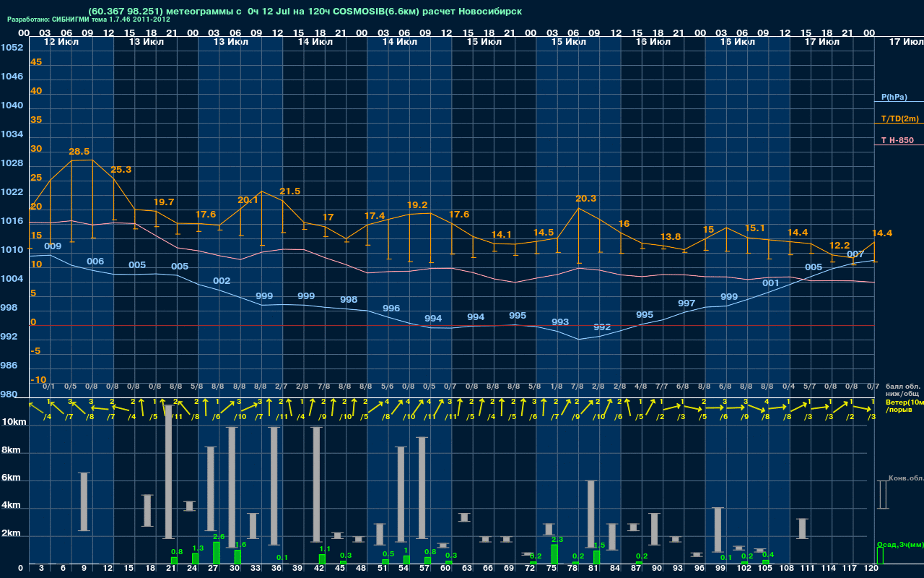924x578 pixels.
Task: Click the green precipitation bar labeled 2.6
Action: coord(217,553)
